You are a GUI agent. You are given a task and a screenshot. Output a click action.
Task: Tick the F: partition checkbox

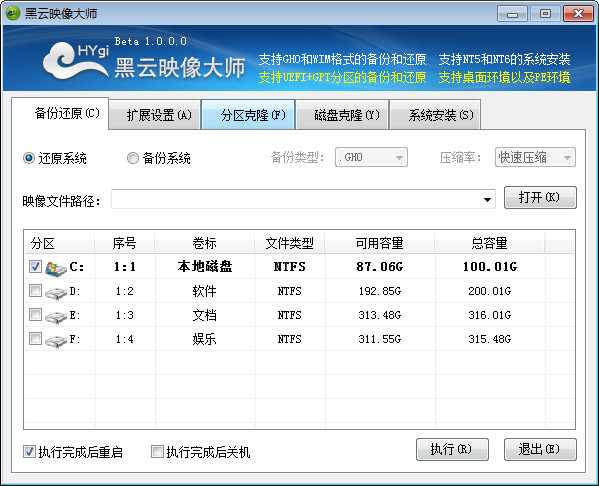tap(35, 339)
